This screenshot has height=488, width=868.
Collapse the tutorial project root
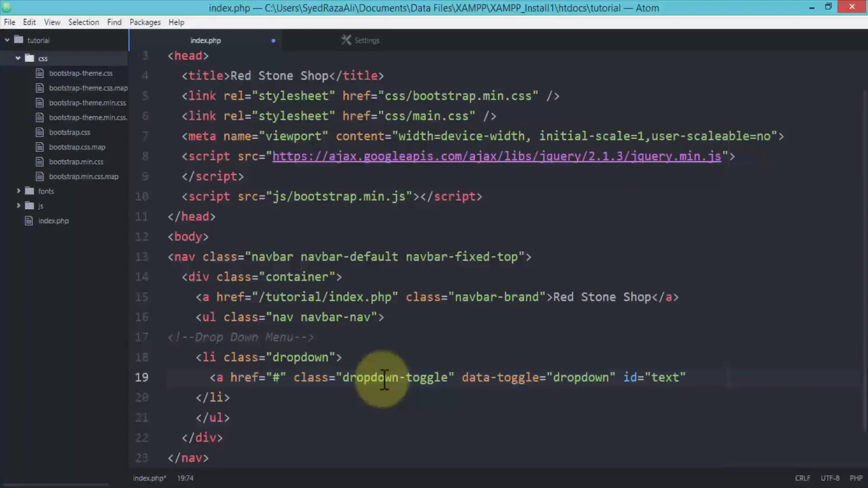(7, 40)
